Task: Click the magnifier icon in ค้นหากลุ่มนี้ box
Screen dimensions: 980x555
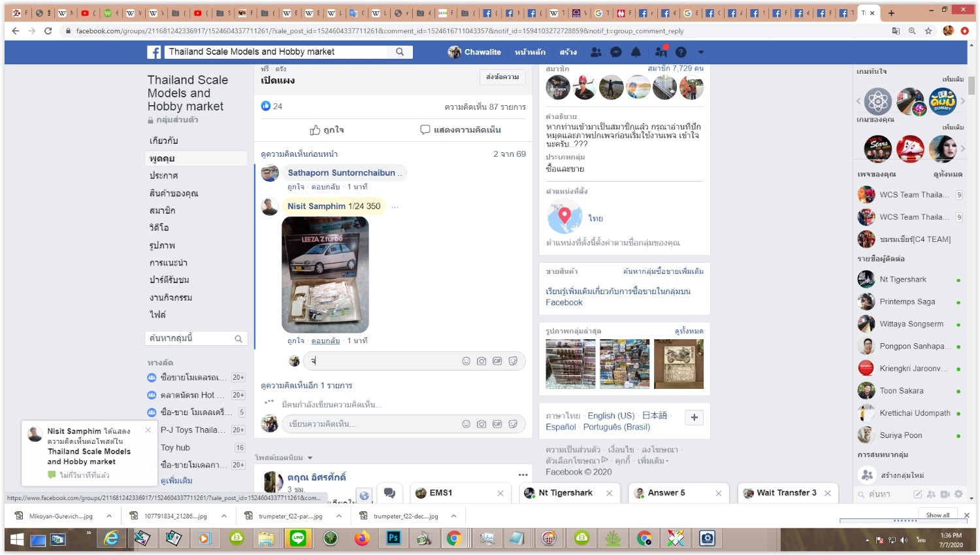Action: tap(238, 339)
